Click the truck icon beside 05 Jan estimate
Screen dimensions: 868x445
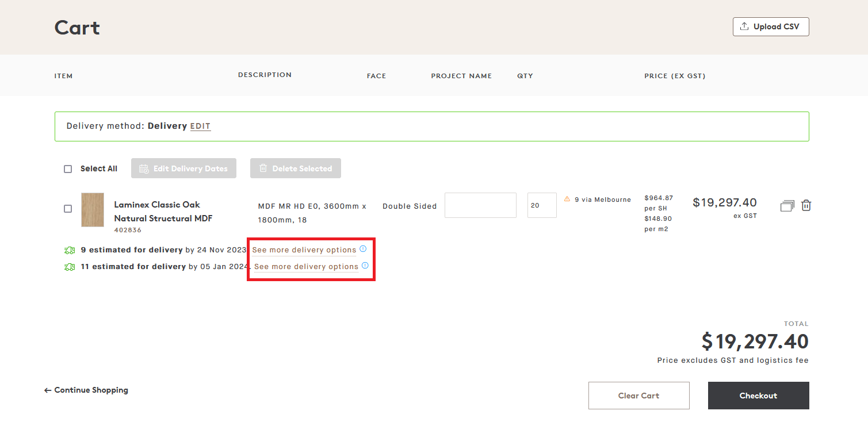(70, 266)
